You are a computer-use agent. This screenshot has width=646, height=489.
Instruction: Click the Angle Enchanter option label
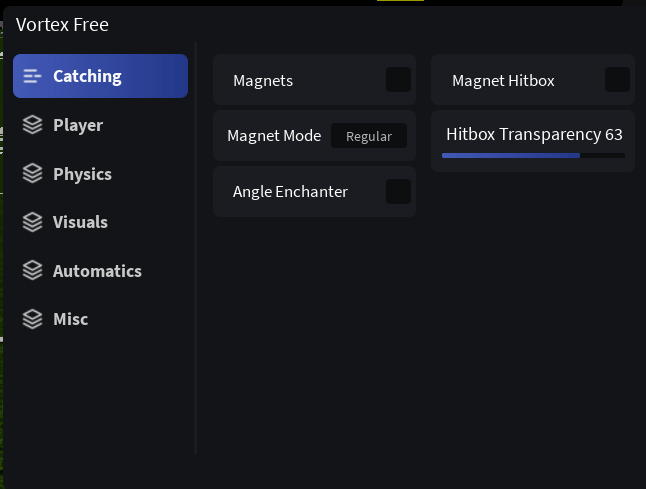pyautogui.click(x=290, y=191)
